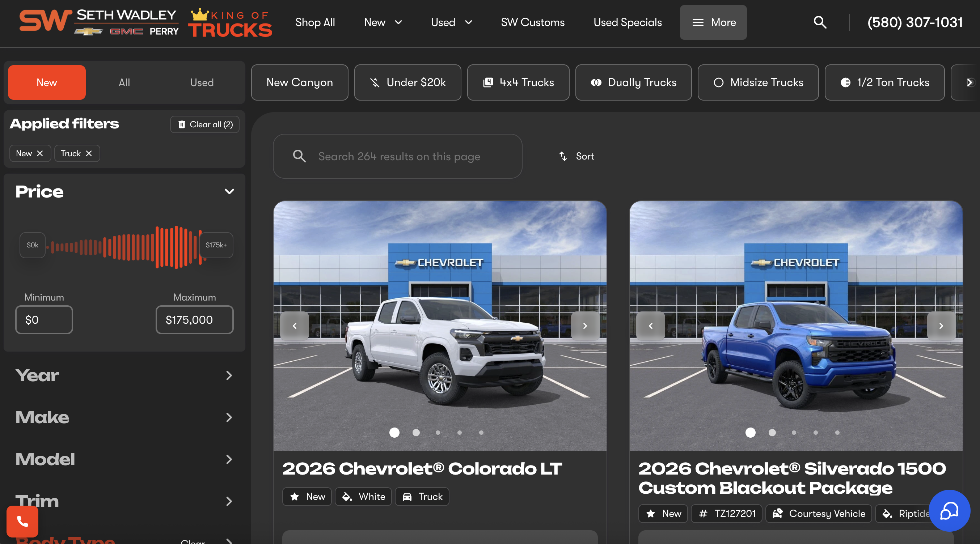Toggle the New Canyon quick filter
980x544 pixels.
point(300,82)
